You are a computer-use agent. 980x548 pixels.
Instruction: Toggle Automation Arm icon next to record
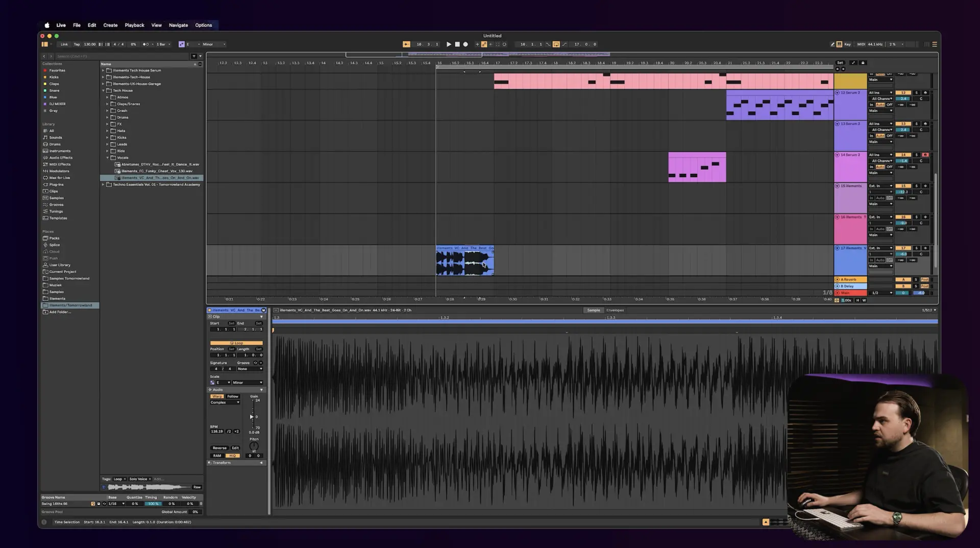(x=484, y=44)
